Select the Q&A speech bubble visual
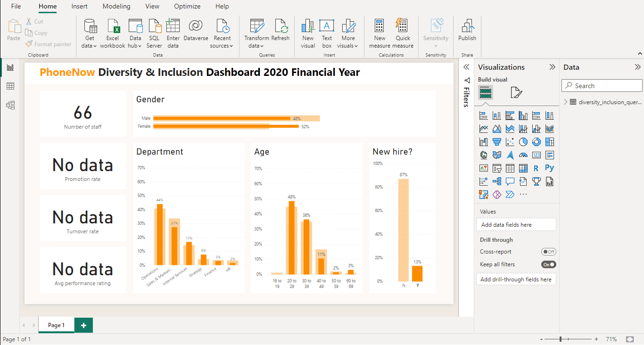 click(510, 181)
